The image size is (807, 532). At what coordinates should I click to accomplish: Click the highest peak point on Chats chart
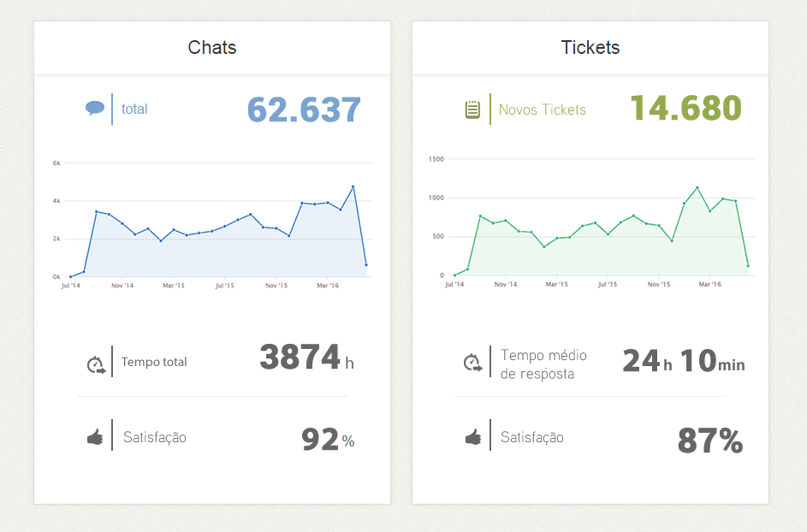(353, 186)
